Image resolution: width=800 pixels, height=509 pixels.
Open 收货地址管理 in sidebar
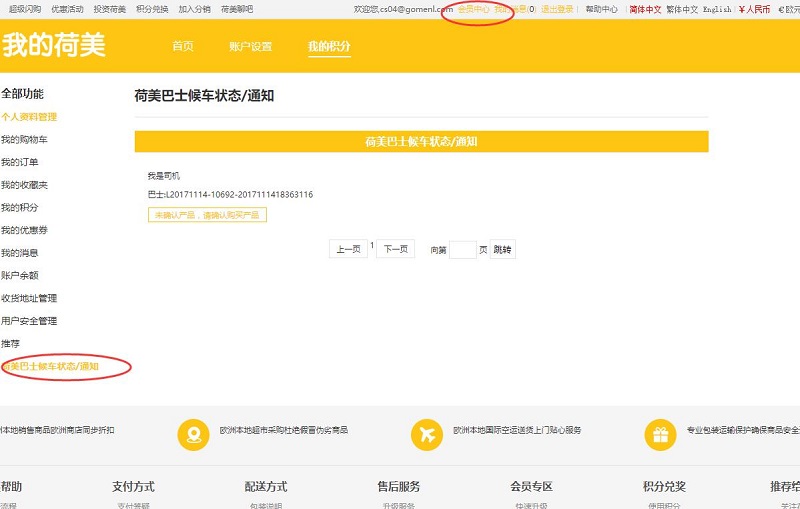click(x=29, y=298)
